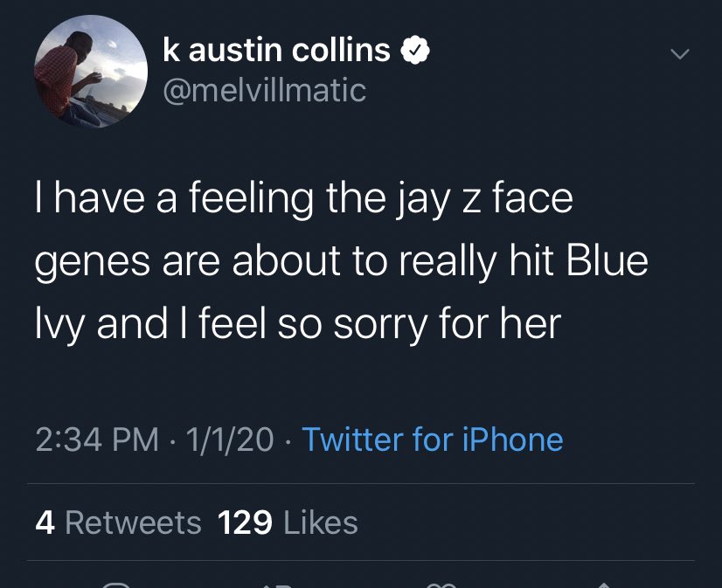The image size is (722, 588).
Task: Open the @melvillmatic handle
Action: tap(264, 89)
